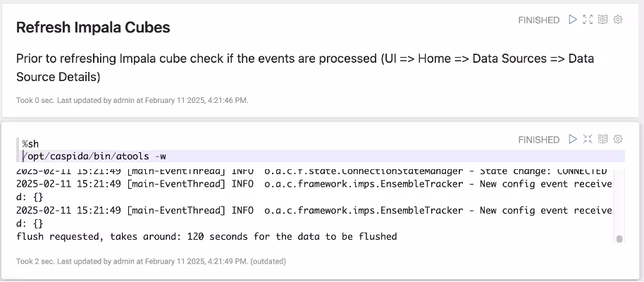
Task: Run the Refresh Impala Cubes paragraph
Action: (573, 20)
